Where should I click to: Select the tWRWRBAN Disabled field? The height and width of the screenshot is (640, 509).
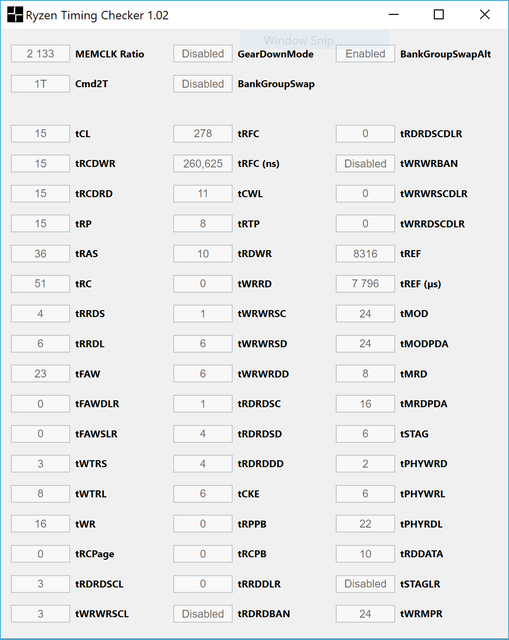(x=365, y=163)
